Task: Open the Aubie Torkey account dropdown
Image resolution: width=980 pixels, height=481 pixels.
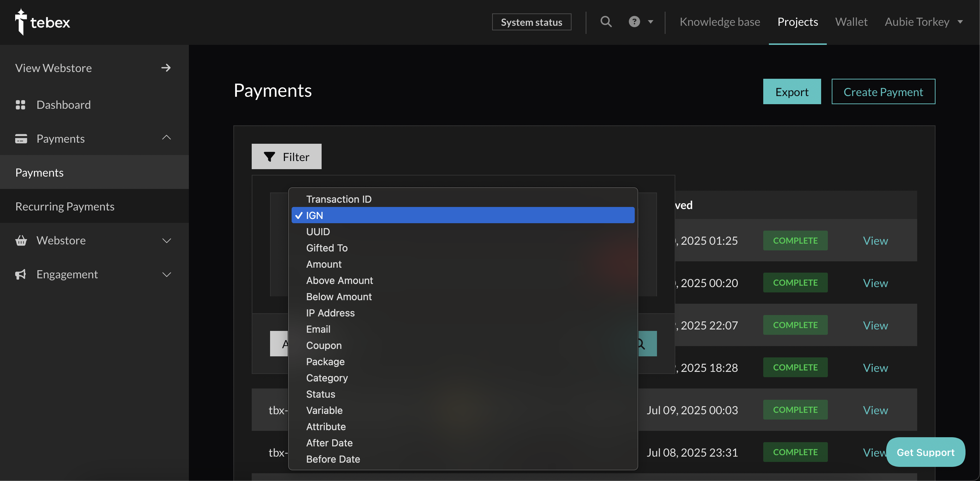Action: click(923, 22)
